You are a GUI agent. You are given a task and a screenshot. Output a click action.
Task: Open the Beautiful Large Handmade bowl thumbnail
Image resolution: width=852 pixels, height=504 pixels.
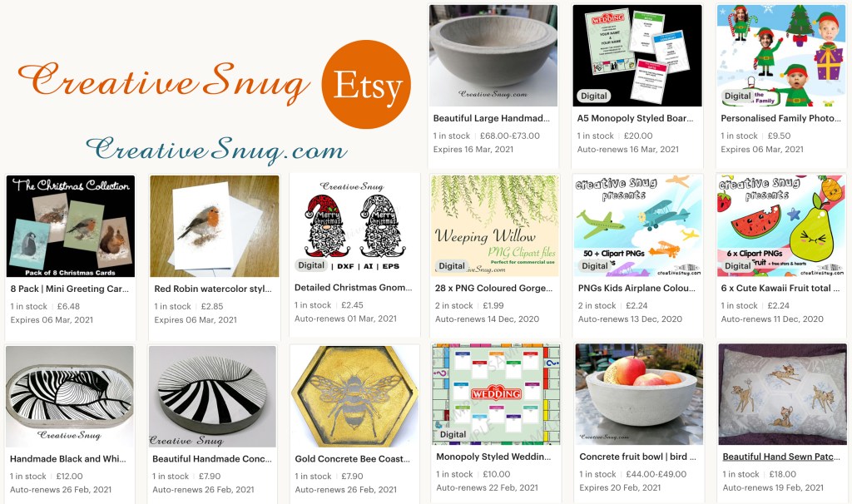tap(493, 56)
